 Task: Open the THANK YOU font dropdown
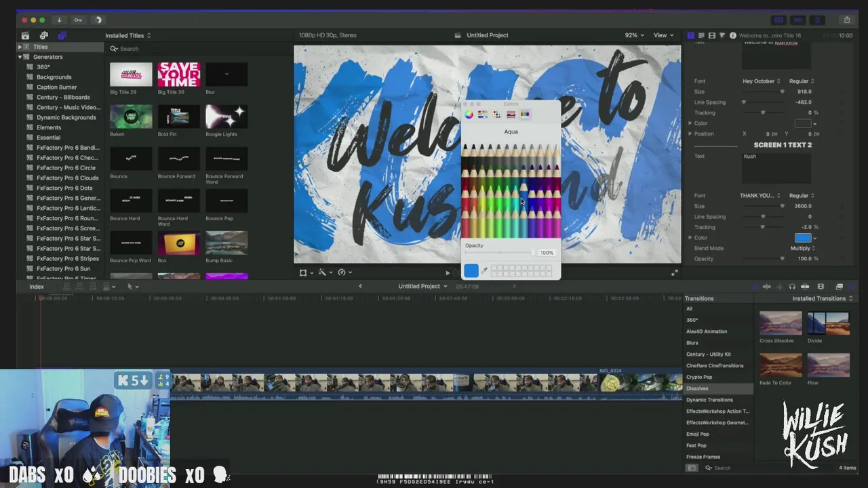pos(760,196)
